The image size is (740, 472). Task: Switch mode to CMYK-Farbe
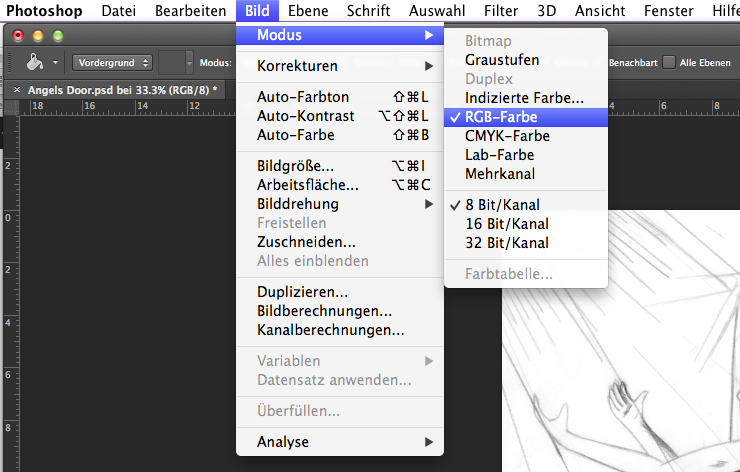coord(526,136)
